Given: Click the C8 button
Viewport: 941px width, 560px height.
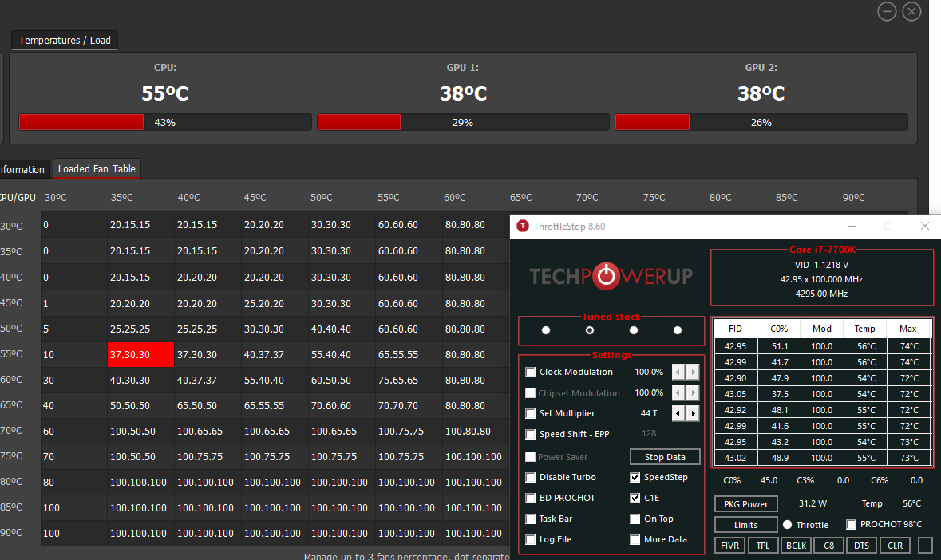Looking at the screenshot, I should click(828, 546).
